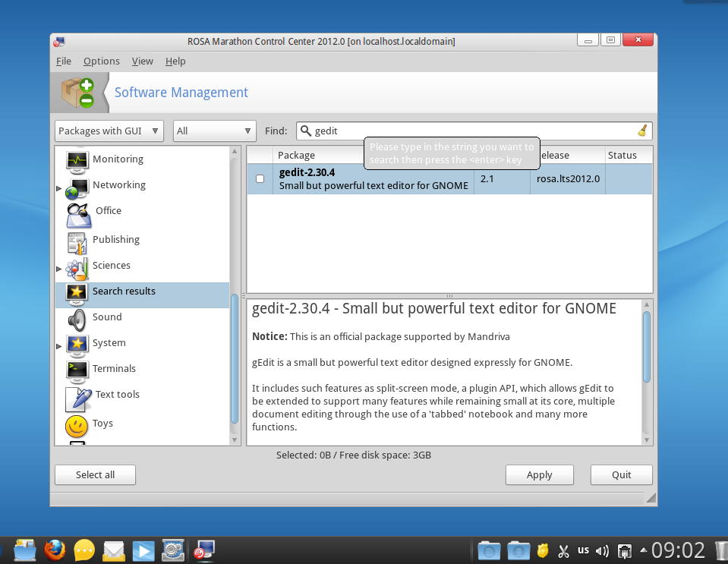Click the rosa.lts2012.0 release cell
Image resolution: width=728 pixels, height=564 pixels.
[568, 178]
